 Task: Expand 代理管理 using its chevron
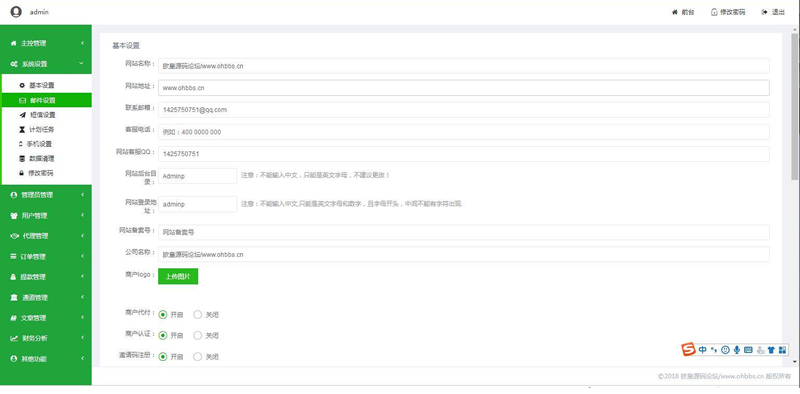(x=82, y=236)
